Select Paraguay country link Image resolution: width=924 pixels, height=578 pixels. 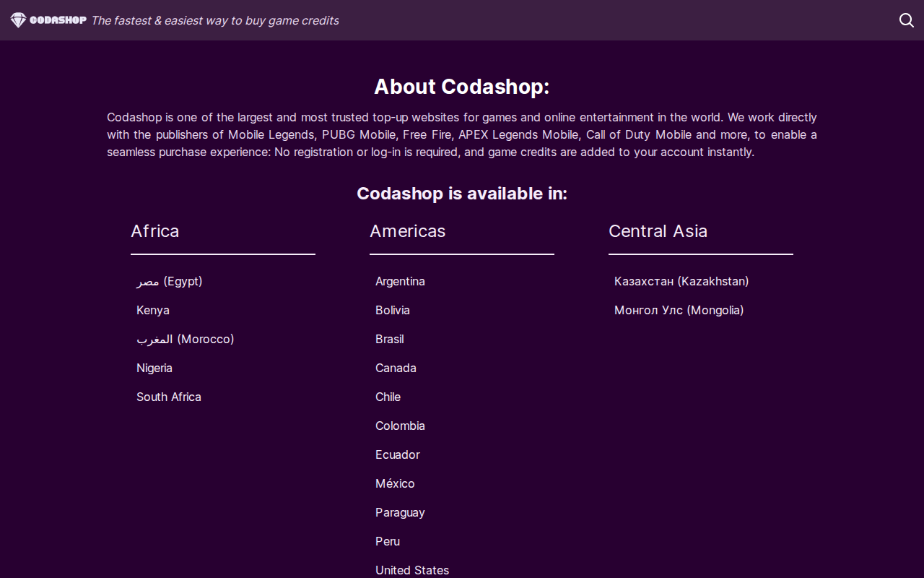pyautogui.click(x=400, y=512)
